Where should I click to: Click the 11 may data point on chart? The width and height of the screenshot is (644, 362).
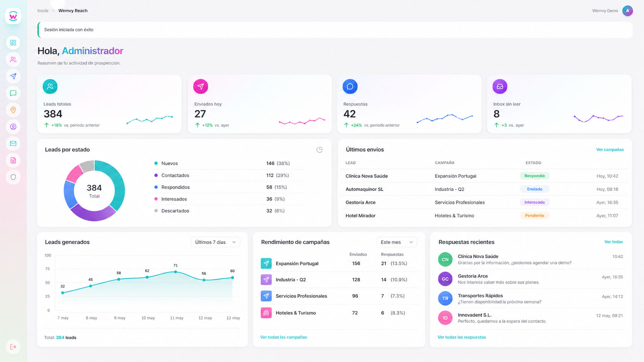[176, 272]
